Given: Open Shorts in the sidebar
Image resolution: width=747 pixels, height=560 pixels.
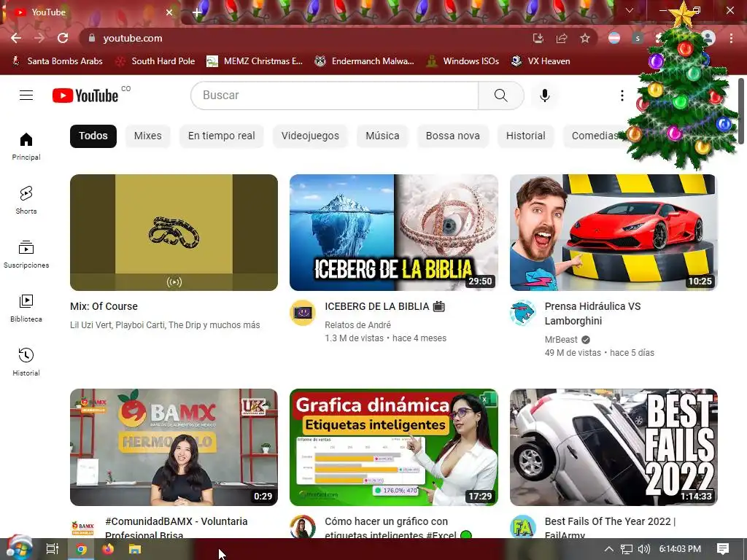Looking at the screenshot, I should (x=26, y=200).
